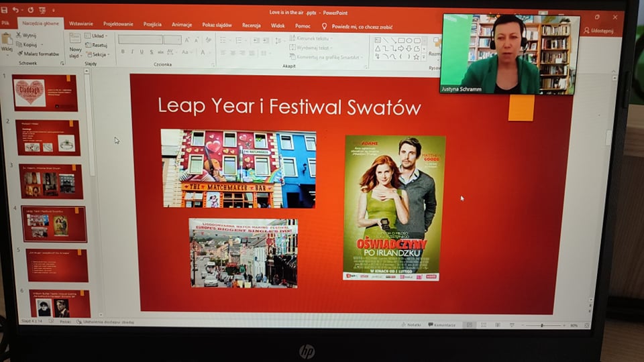The width and height of the screenshot is (644, 362).
Task: Open the Pokaz slajdów tab
Action: click(217, 25)
